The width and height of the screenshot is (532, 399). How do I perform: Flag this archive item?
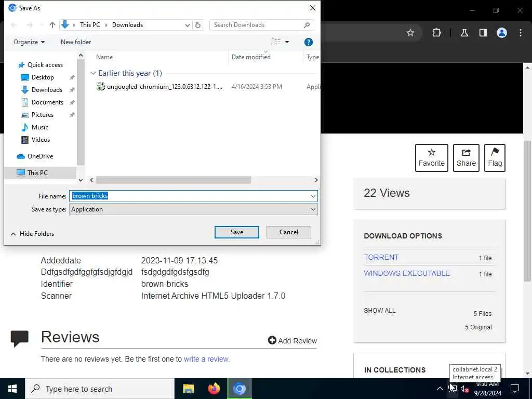[x=495, y=158]
